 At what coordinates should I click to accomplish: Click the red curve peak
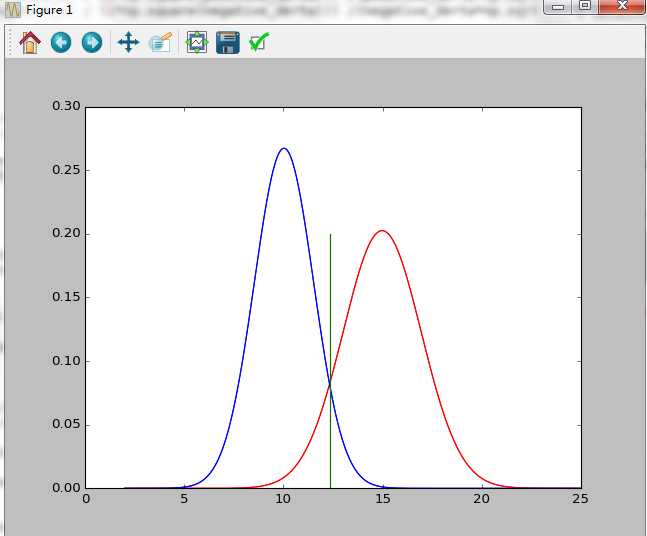pyautogui.click(x=383, y=231)
